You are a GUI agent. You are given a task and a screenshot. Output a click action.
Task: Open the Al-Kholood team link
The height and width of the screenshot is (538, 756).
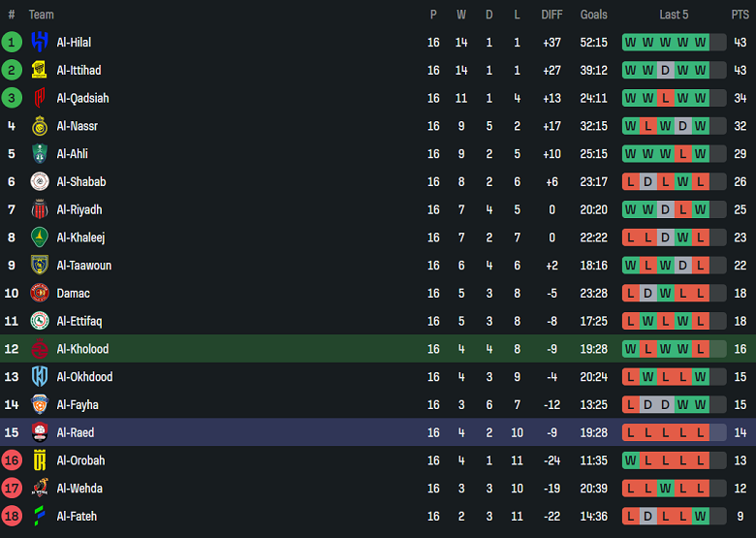82,349
